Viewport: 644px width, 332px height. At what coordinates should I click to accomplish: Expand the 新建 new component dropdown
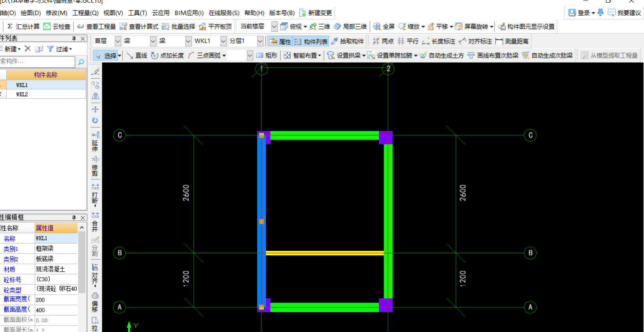click(x=19, y=49)
